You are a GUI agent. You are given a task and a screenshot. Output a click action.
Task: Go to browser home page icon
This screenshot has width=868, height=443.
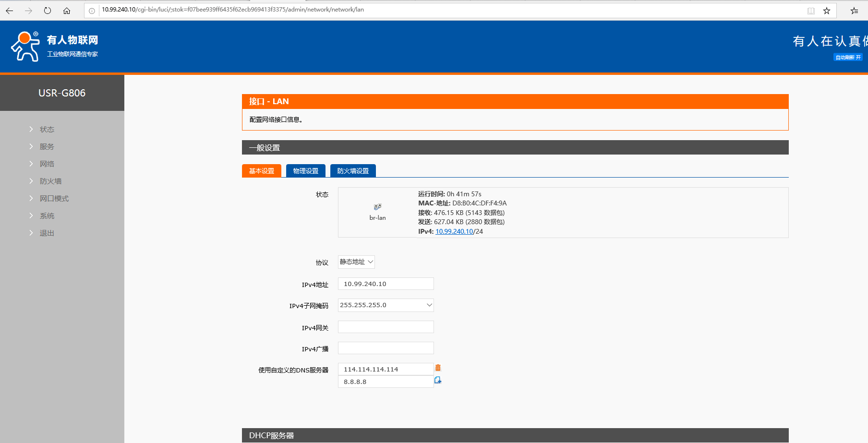[67, 11]
